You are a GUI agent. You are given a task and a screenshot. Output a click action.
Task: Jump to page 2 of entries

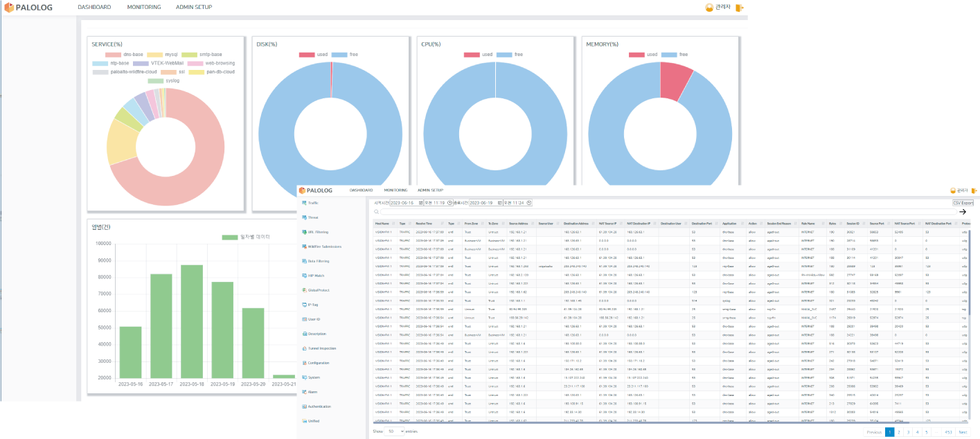tap(898, 432)
